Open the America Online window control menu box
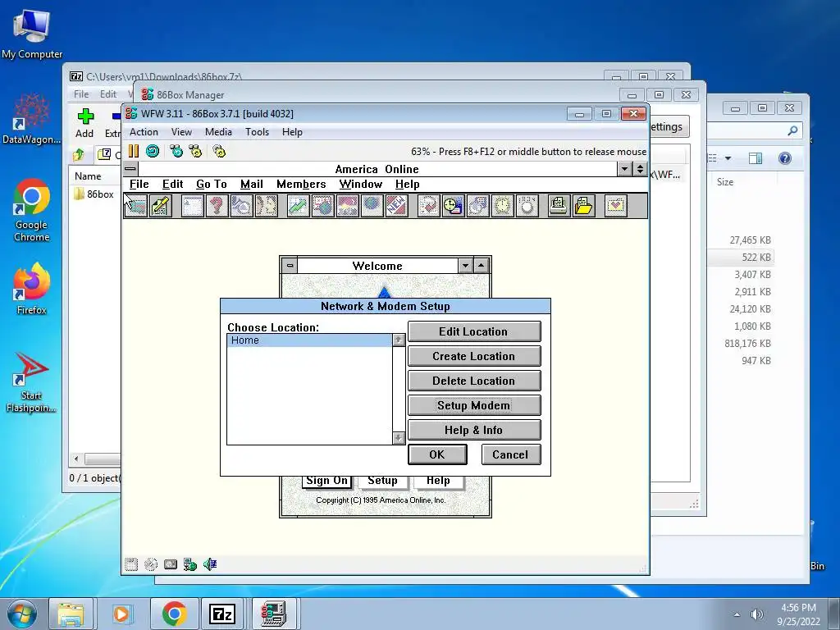This screenshot has width=840, height=630. tap(130, 169)
